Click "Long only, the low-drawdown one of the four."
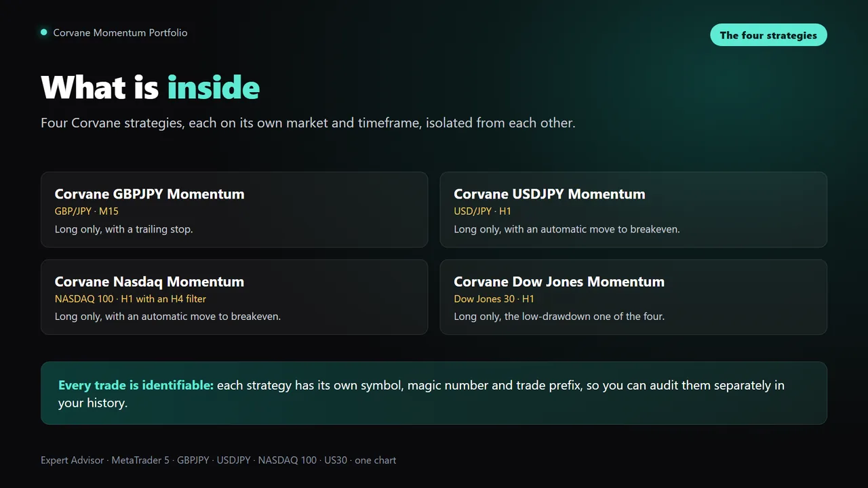The height and width of the screenshot is (488, 868). [x=559, y=317]
